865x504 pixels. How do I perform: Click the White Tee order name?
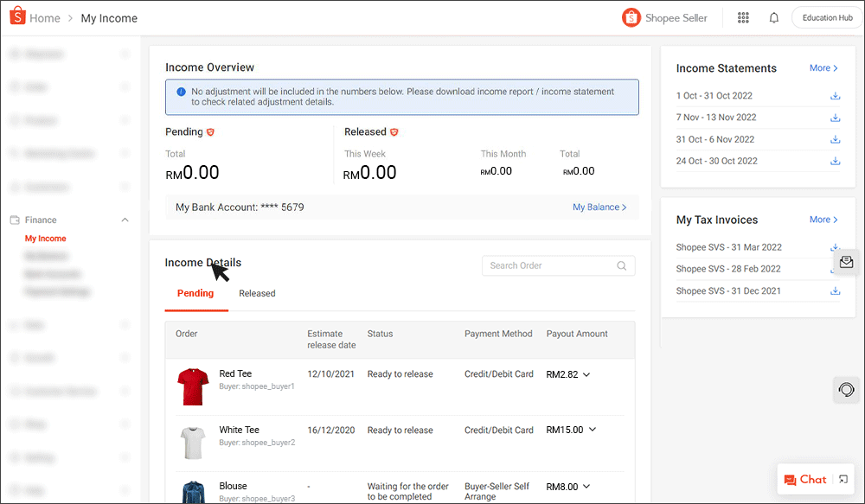click(x=239, y=431)
